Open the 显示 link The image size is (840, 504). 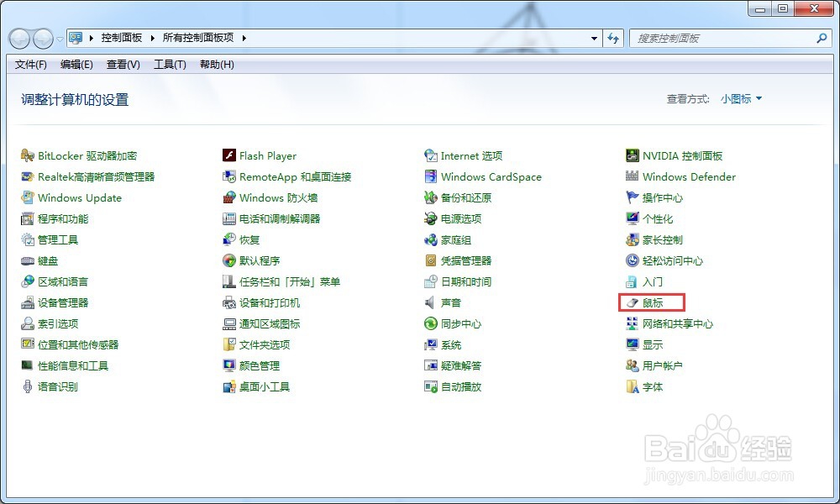pos(653,345)
